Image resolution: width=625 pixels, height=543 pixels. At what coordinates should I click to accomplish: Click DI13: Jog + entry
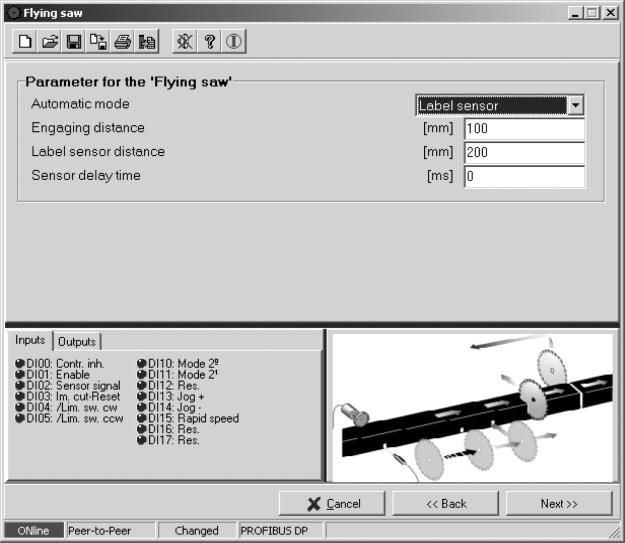coord(171,396)
